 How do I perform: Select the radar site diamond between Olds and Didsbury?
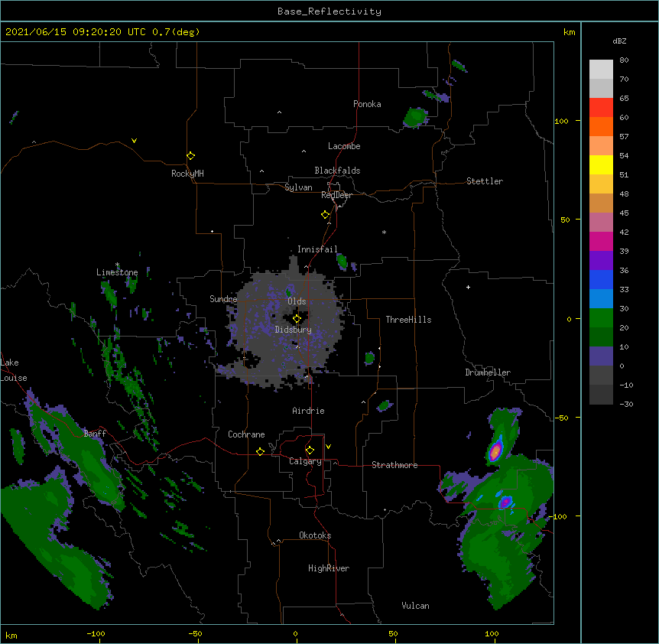[x=297, y=319]
